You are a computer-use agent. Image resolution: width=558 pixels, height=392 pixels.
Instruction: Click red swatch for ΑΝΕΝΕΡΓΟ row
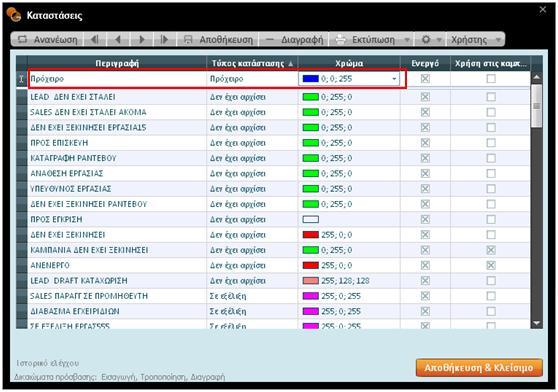pos(310,265)
